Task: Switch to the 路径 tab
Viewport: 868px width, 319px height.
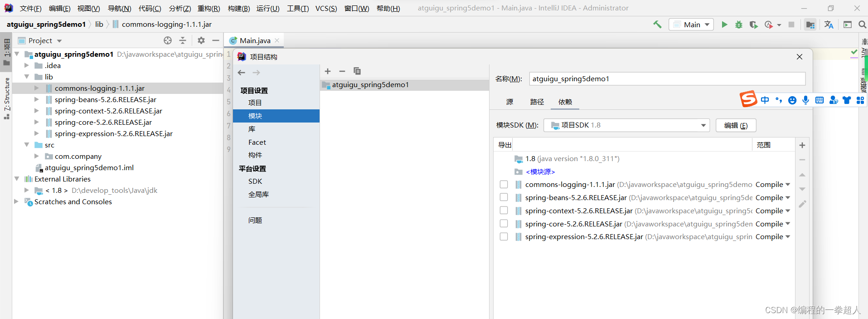Action: tap(537, 102)
